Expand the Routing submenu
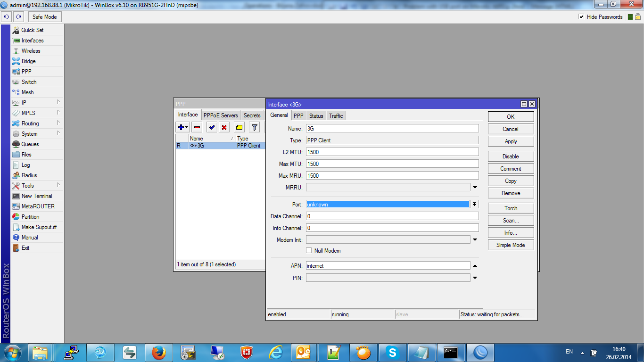 coord(37,123)
